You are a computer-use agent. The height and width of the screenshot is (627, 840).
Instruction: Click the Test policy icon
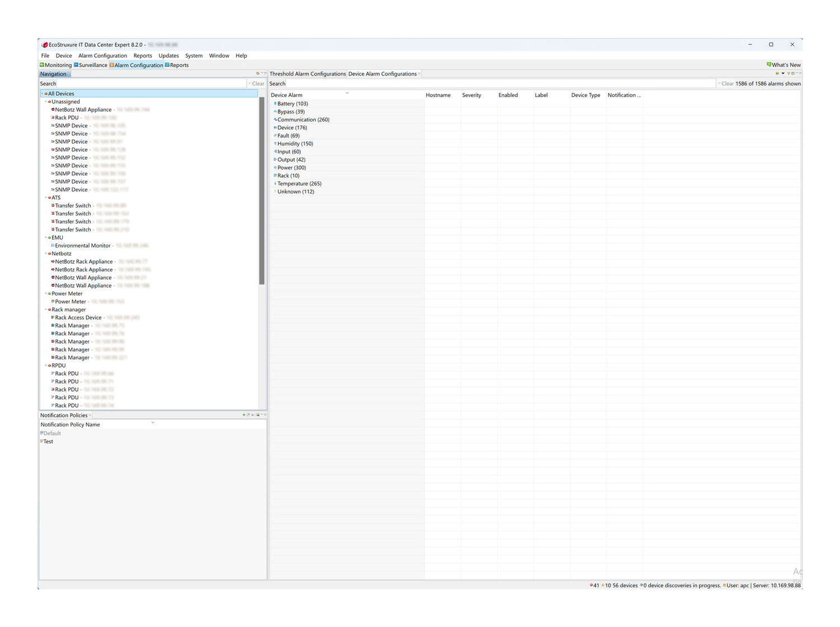point(41,441)
